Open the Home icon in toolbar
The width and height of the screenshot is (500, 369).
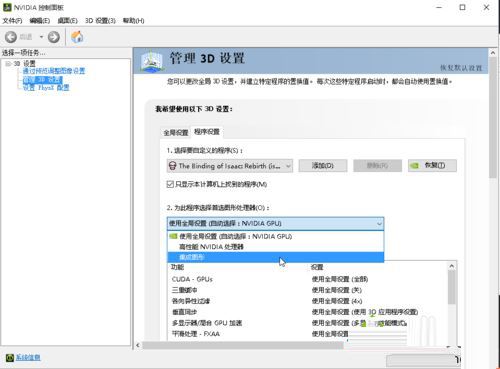click(x=77, y=37)
